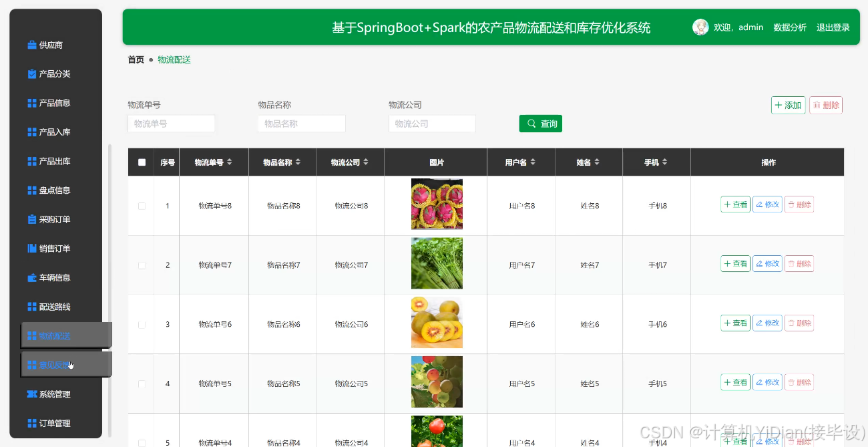
Task: Open 数据分析 in the top bar
Action: (790, 27)
